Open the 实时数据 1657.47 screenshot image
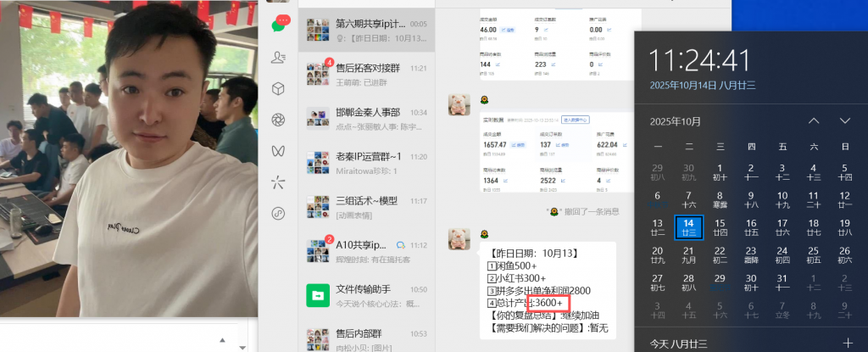Viewport: 868px width, 352px height. click(x=556, y=153)
